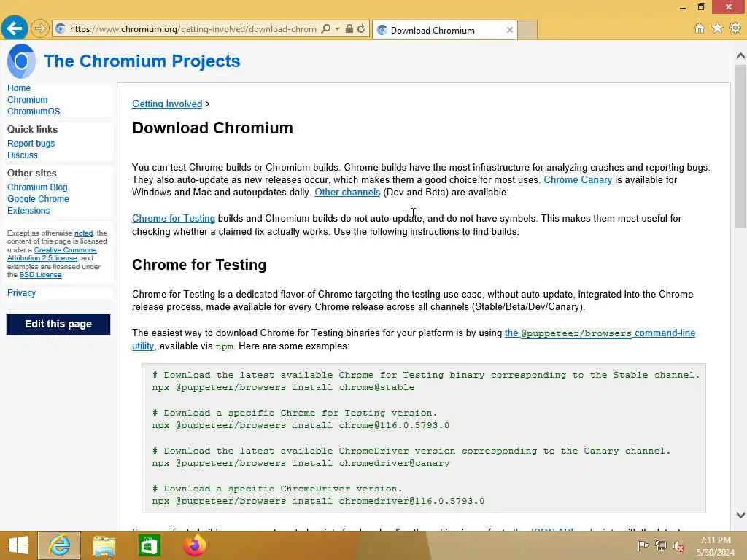Click the 'chrome@116.0.5793.0' command line

tap(301, 425)
